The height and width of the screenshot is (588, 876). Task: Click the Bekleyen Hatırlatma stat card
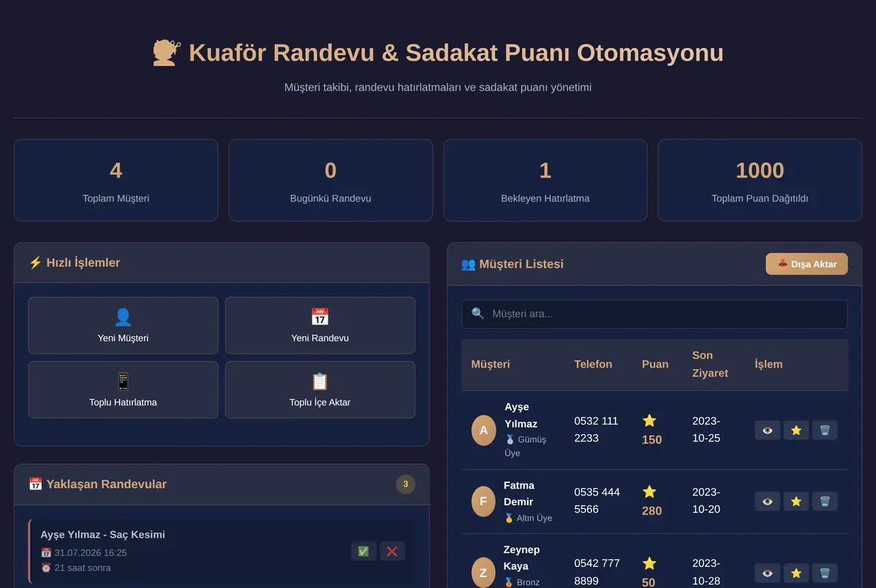click(x=545, y=180)
